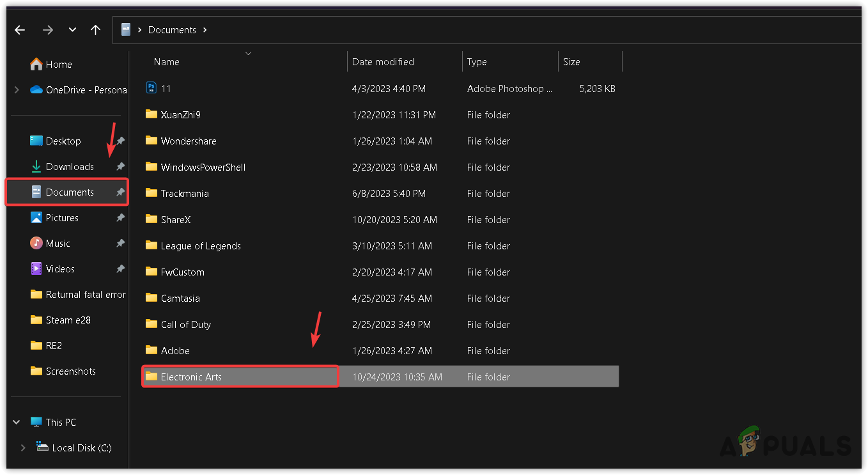Unpin Desktop using its pin icon

[120, 141]
